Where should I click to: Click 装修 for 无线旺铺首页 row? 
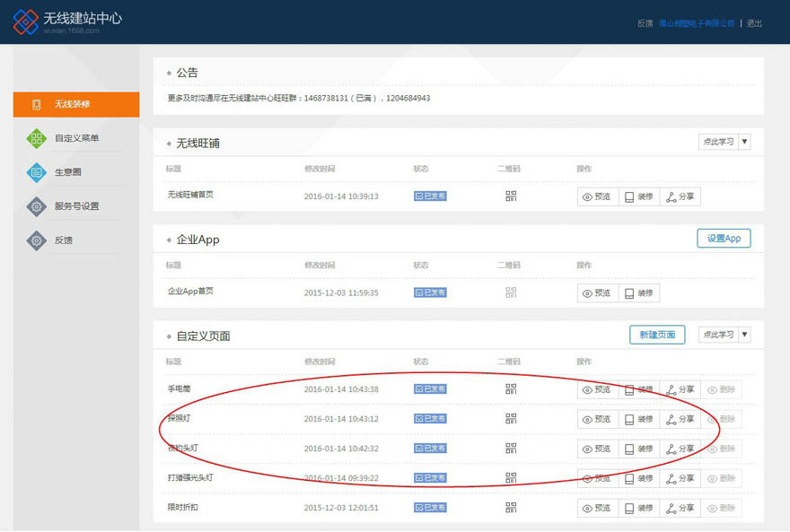tap(639, 196)
